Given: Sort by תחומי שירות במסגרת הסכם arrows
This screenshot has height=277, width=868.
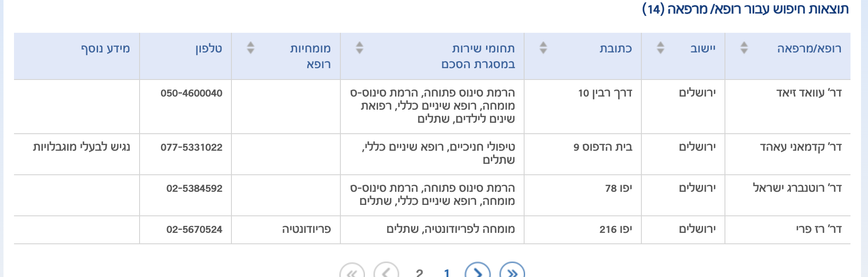Looking at the screenshot, I should pos(359,48).
